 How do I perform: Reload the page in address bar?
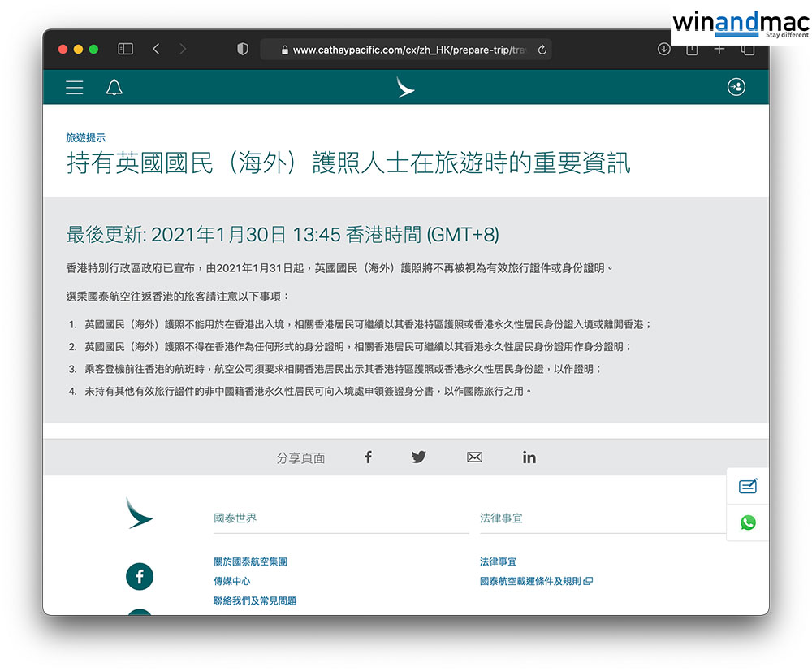pos(542,50)
